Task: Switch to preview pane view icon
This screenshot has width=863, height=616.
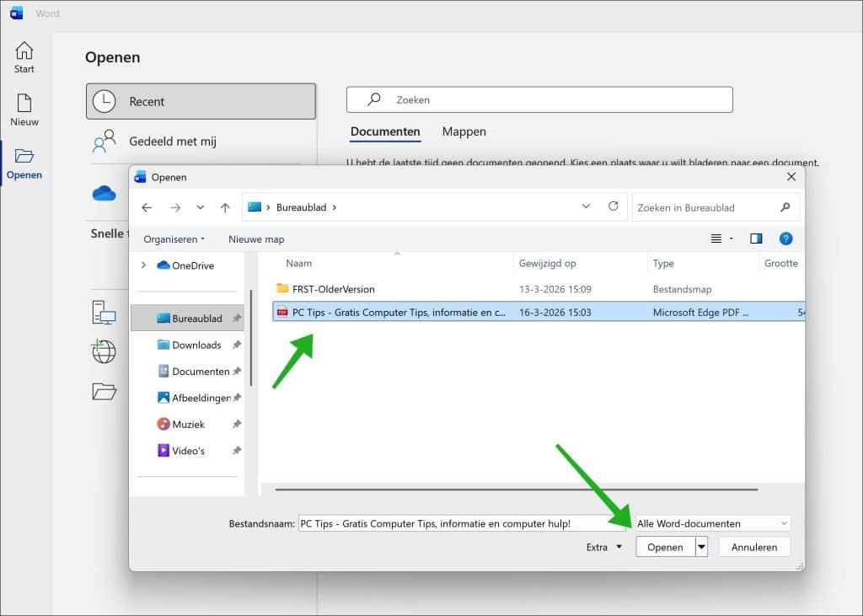Action: point(756,238)
